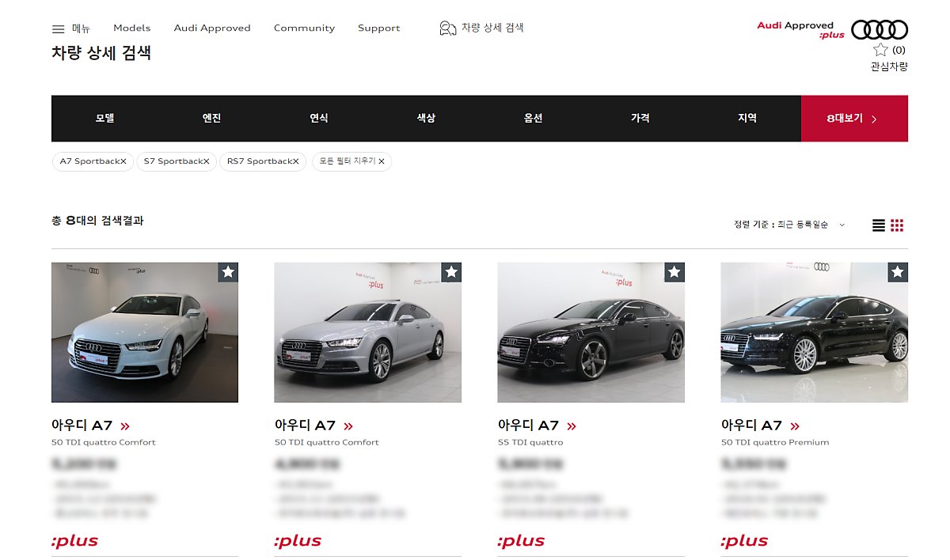This screenshot has width=950, height=560.
Task: Click :plus badge under silver A7
Action: [298, 542]
